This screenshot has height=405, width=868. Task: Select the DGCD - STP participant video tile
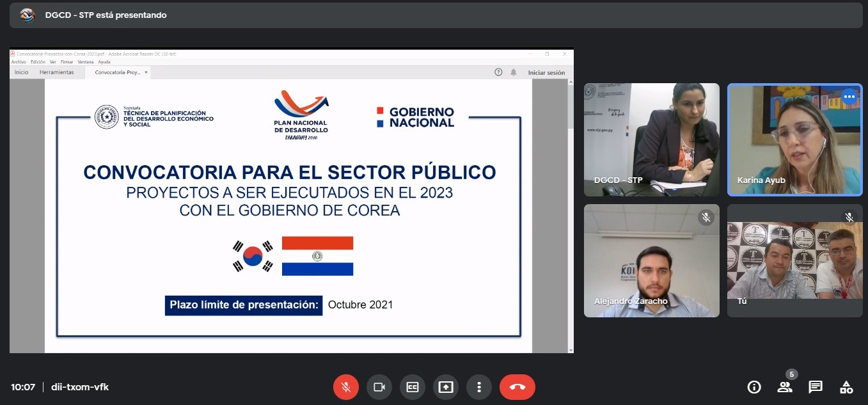point(652,139)
